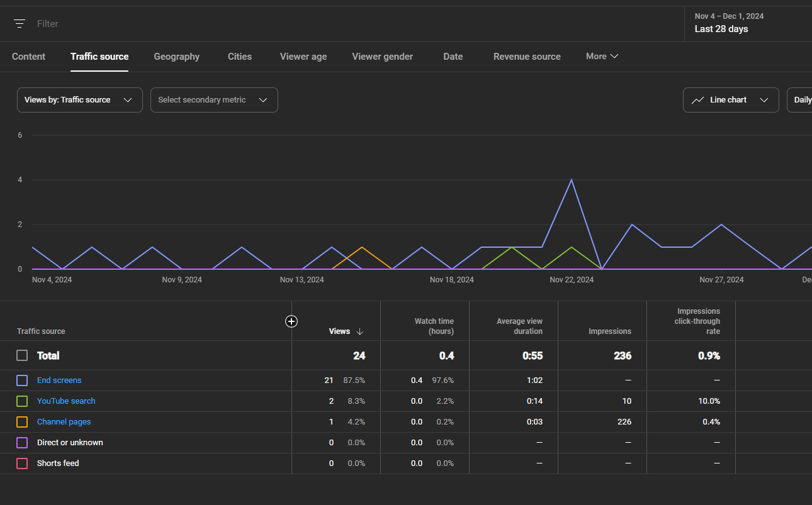This screenshot has width=812, height=505.
Task: Toggle the Direct or unknown checkbox
Action: tap(22, 443)
